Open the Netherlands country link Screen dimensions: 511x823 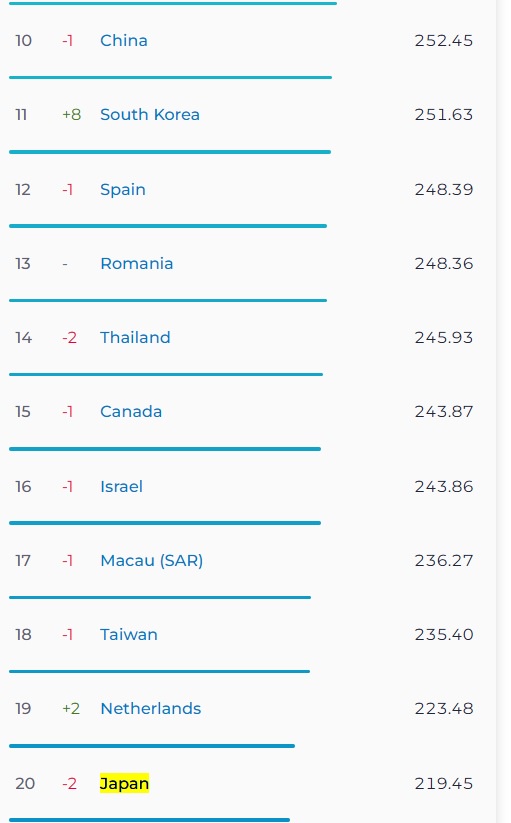click(151, 709)
